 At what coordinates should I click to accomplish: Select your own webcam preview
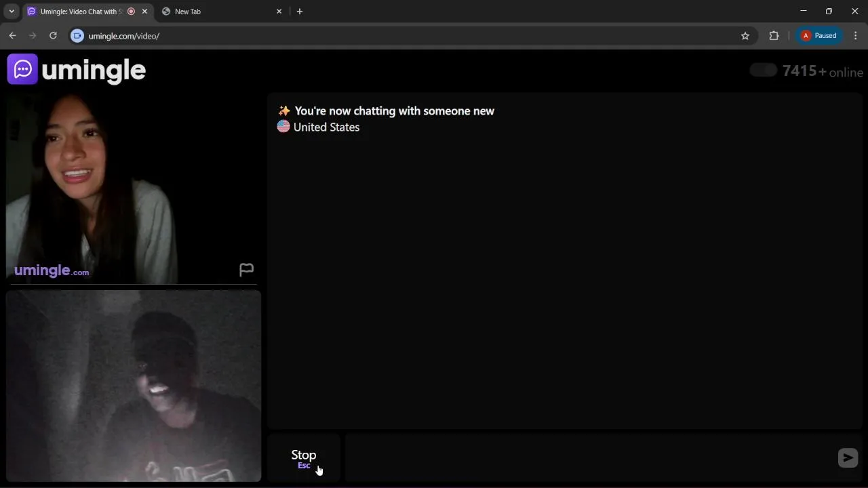pos(134,386)
